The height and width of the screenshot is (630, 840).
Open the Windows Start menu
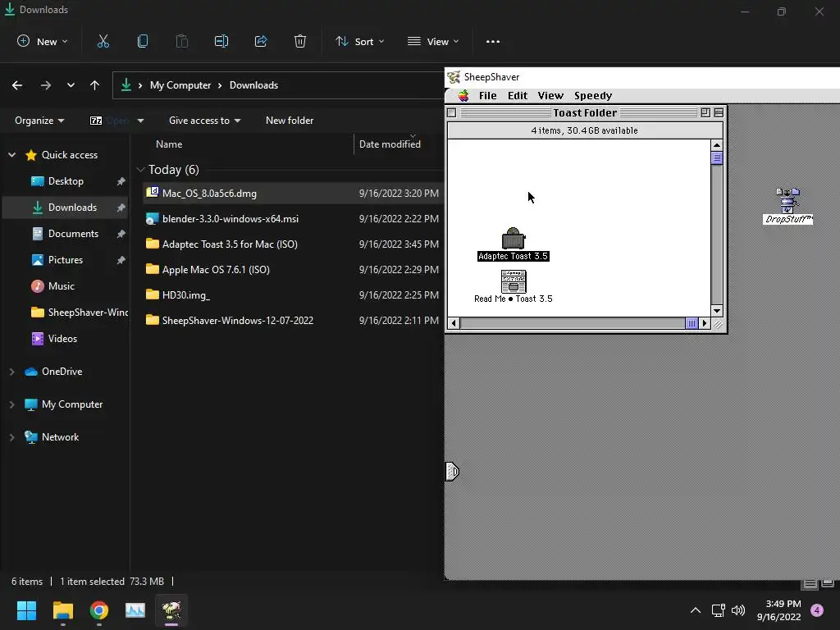[26, 610]
